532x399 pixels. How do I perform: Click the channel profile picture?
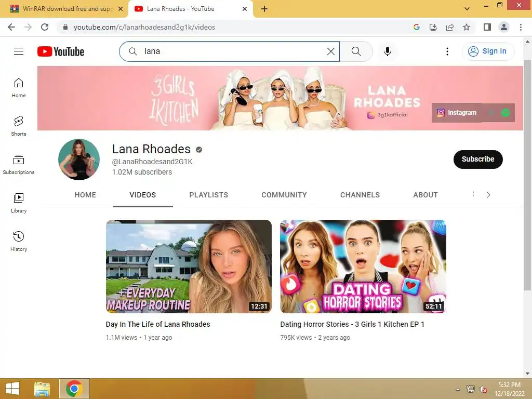[79, 159]
